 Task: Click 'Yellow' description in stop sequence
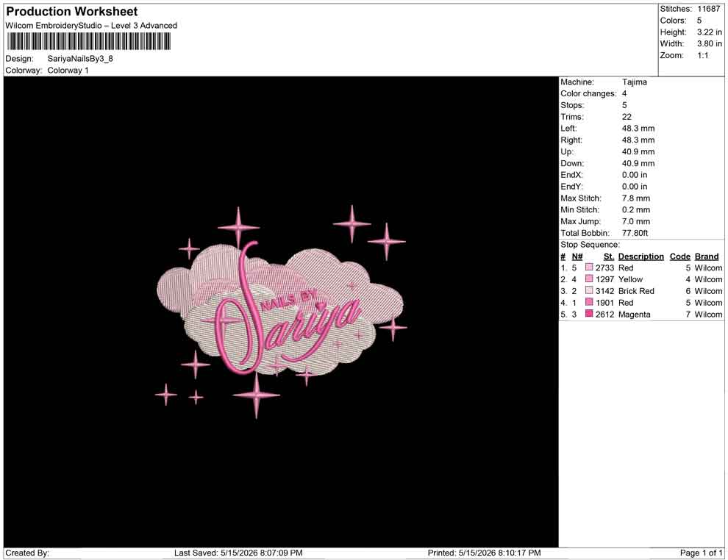tap(630, 279)
